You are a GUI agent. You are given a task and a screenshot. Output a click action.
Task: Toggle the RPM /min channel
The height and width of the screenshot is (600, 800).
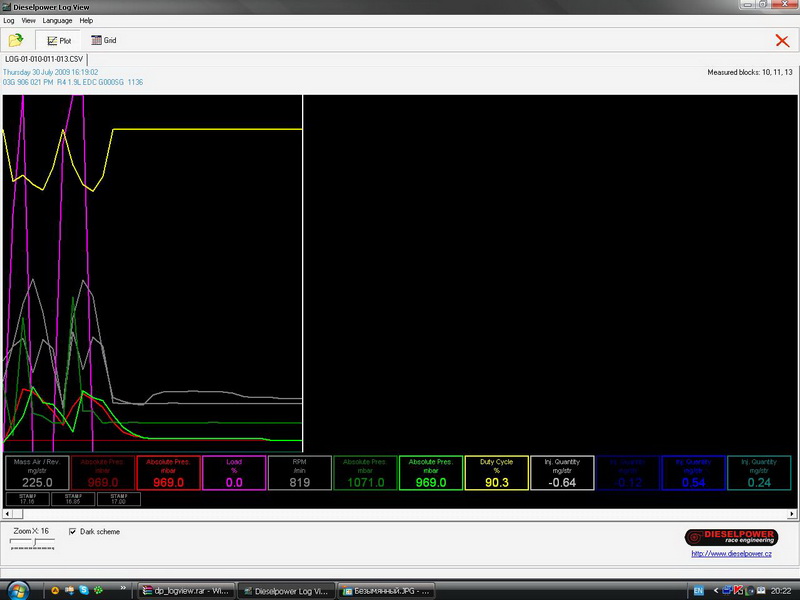299,473
